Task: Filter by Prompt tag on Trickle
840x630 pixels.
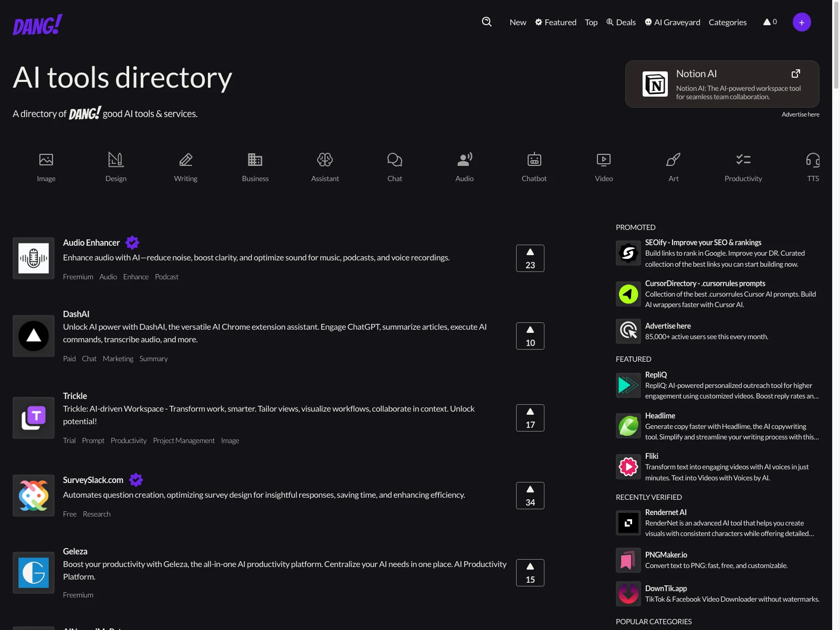Action: (93, 440)
